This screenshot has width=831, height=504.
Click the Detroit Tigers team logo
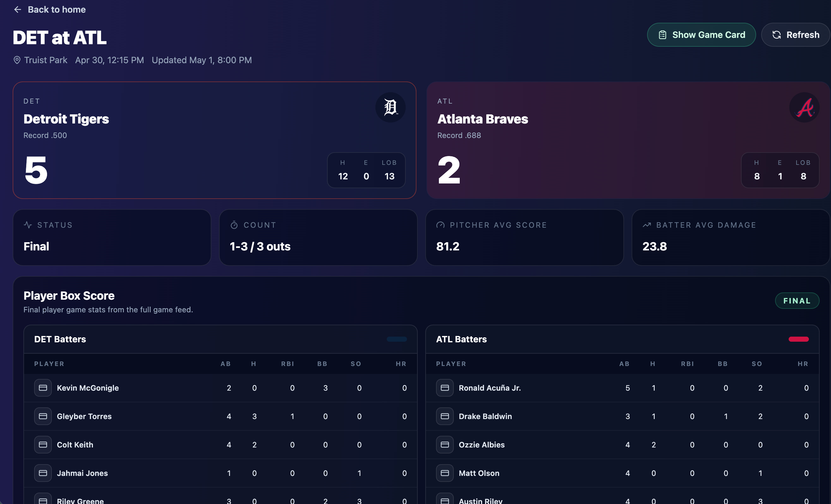tap(391, 107)
